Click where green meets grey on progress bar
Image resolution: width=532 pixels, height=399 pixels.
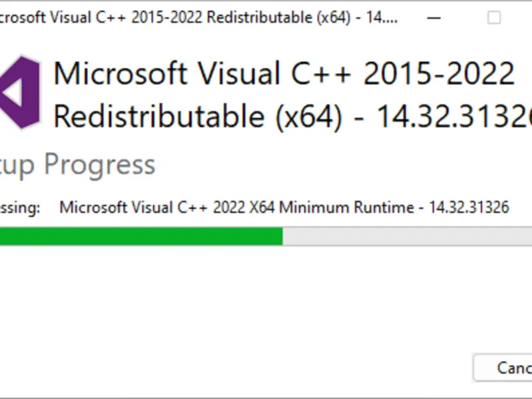coord(283,236)
